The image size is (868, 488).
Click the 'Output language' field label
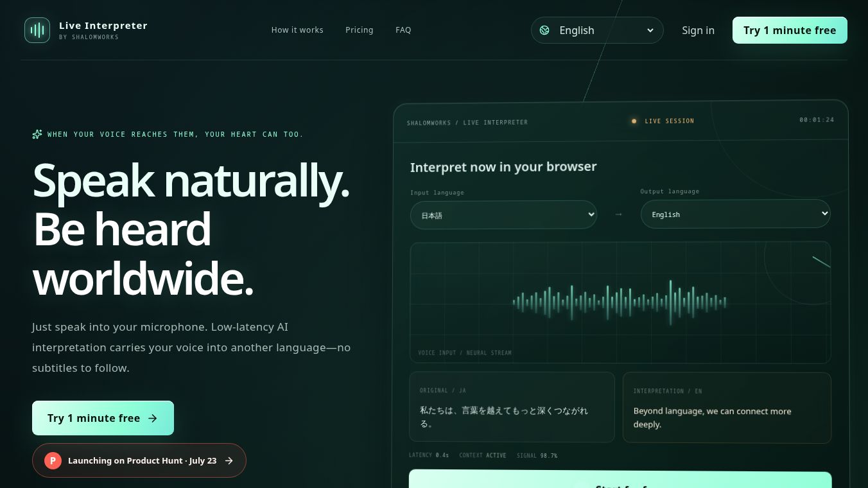[x=670, y=191]
